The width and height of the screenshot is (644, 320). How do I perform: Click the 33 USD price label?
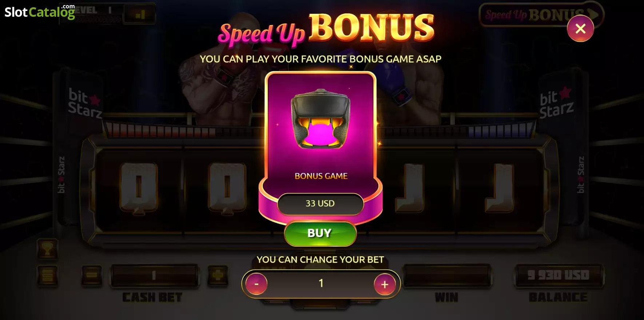(320, 204)
